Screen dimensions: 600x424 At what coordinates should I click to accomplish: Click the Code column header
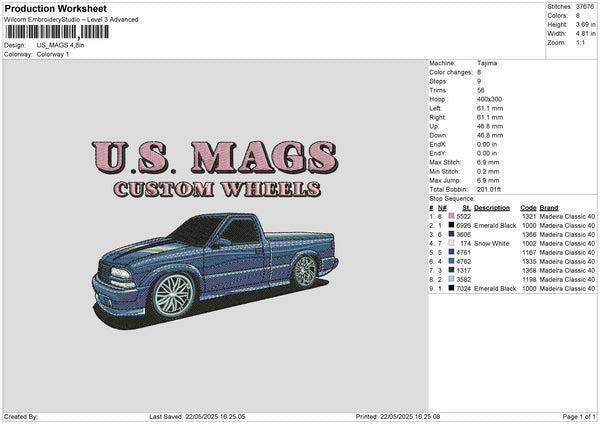point(528,208)
